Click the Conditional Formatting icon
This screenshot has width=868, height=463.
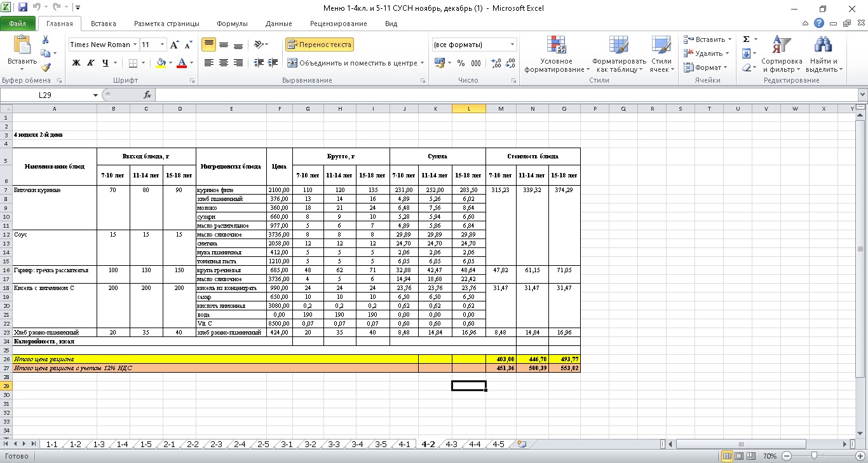556,46
